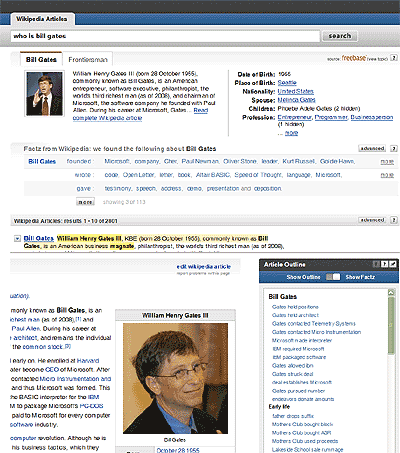
Task: Click the Programmer profession link
Action: pos(331,117)
